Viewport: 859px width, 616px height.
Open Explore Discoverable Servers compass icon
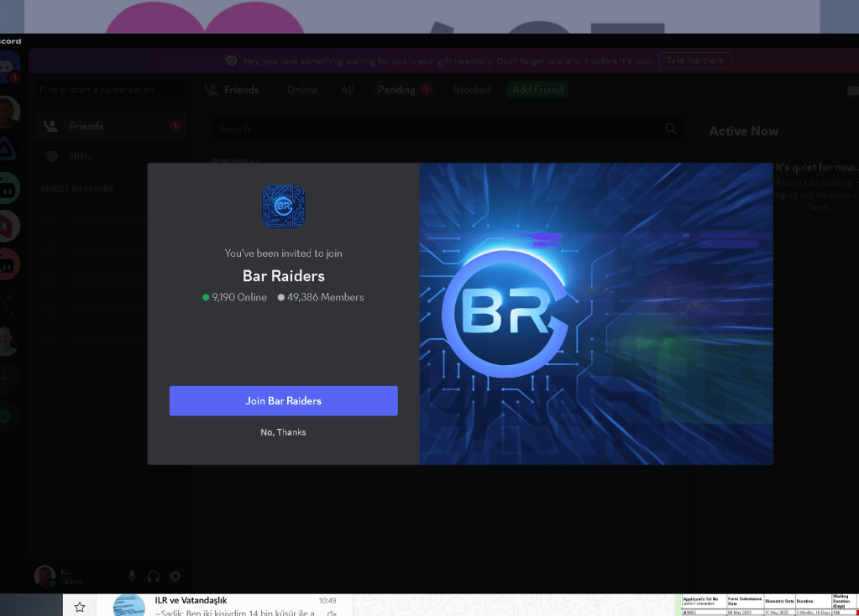click(x=6, y=416)
